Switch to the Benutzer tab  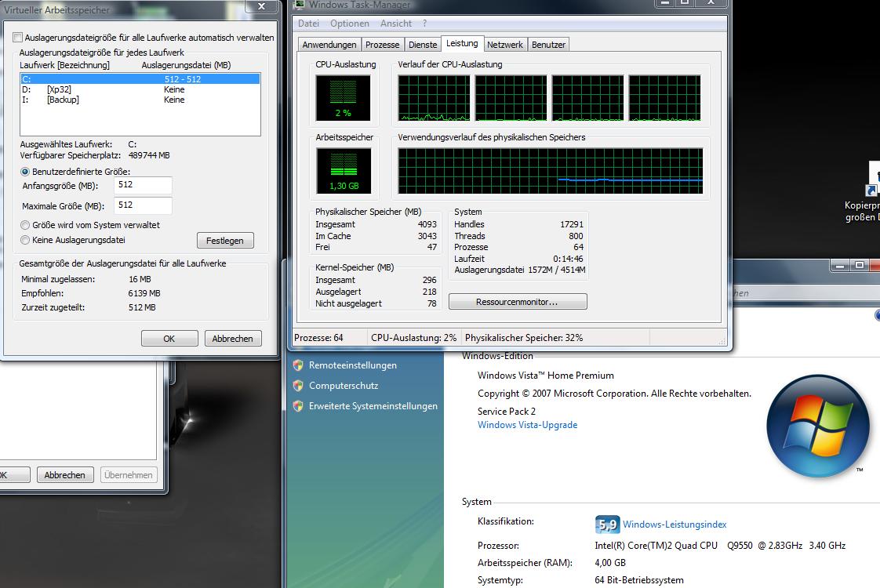coord(549,45)
